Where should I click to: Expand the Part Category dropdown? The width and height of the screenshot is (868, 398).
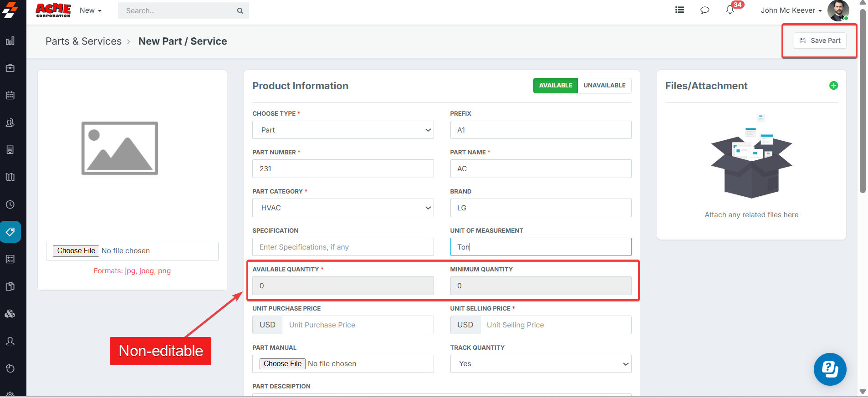tap(343, 208)
